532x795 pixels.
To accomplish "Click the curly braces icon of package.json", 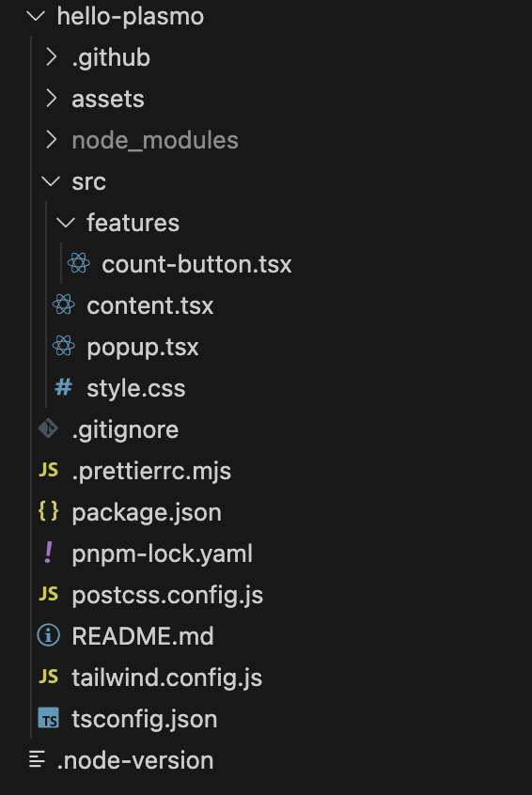I will [49, 511].
